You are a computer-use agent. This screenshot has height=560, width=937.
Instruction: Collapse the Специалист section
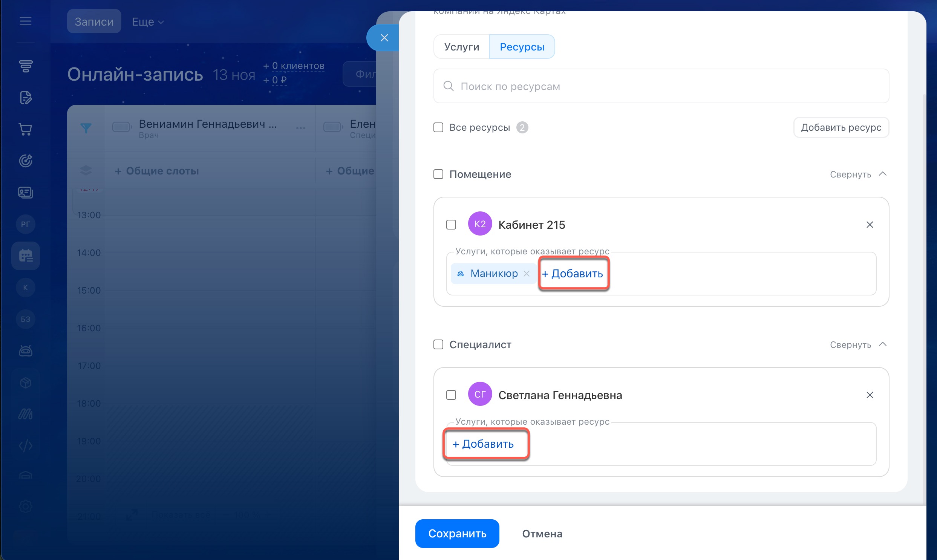857,345
